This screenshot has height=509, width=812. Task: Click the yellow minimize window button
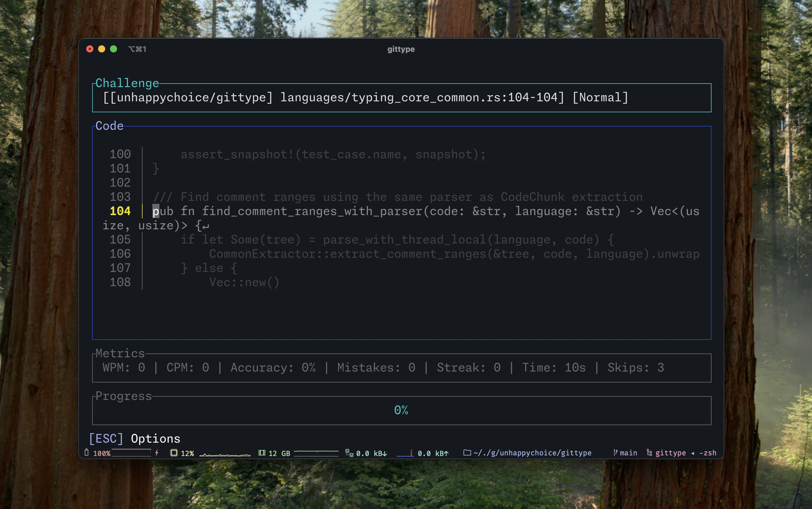point(102,49)
